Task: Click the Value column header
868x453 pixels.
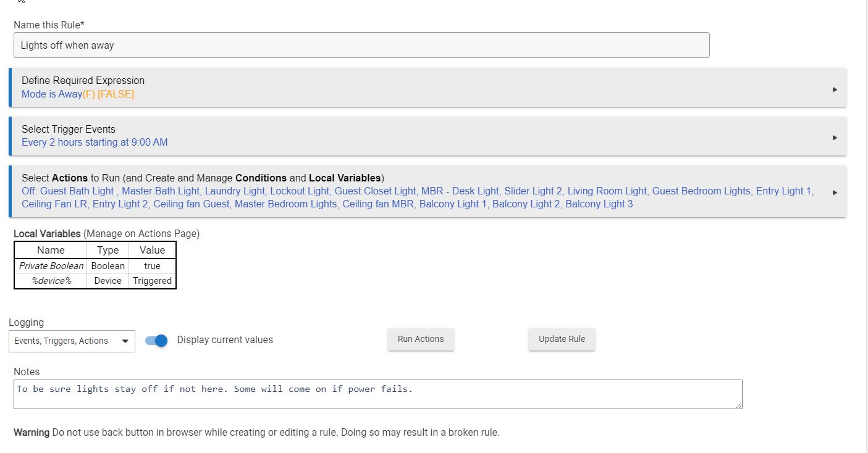Action: [x=152, y=250]
